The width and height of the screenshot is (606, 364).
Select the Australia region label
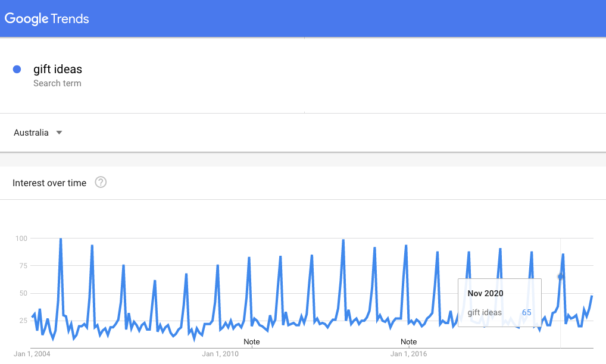[31, 133]
